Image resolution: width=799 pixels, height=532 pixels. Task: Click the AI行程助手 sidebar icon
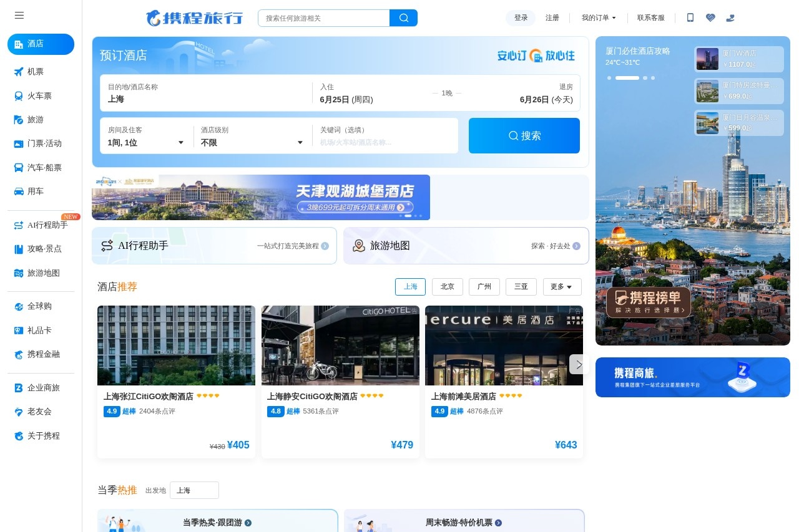[19, 225]
